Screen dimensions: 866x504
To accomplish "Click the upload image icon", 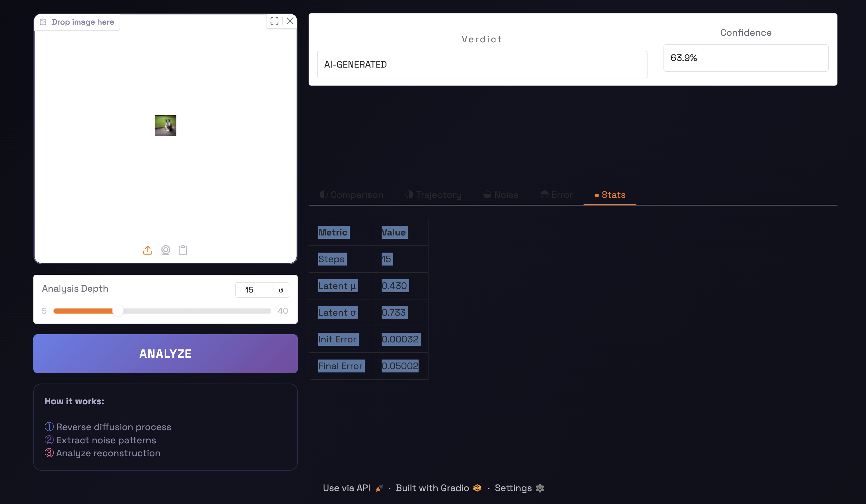I will coord(148,250).
